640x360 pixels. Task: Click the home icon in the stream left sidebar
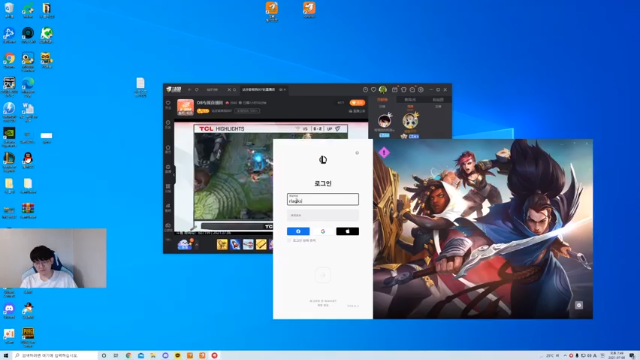[168, 149]
